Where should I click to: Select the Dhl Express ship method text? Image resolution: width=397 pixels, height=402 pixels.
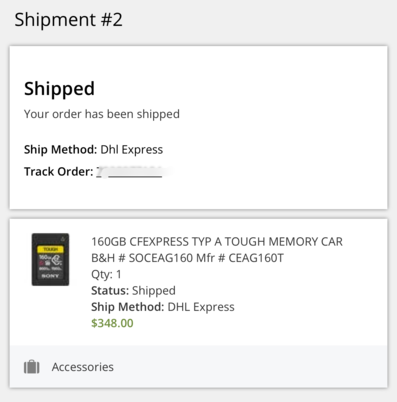pyautogui.click(x=132, y=150)
